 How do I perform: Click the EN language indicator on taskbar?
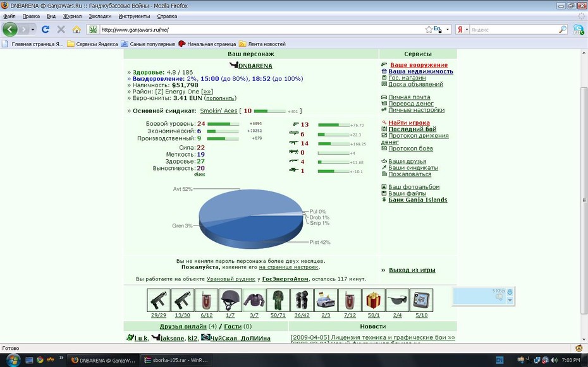(x=499, y=360)
